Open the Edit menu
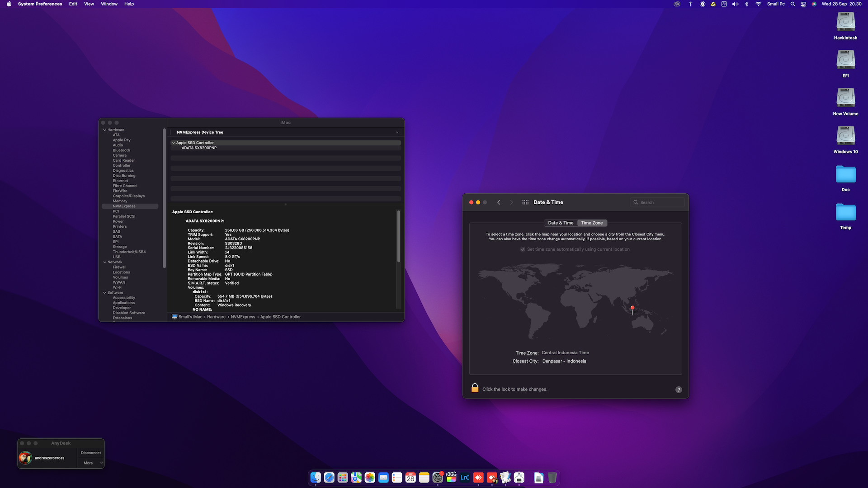 pyautogui.click(x=73, y=4)
